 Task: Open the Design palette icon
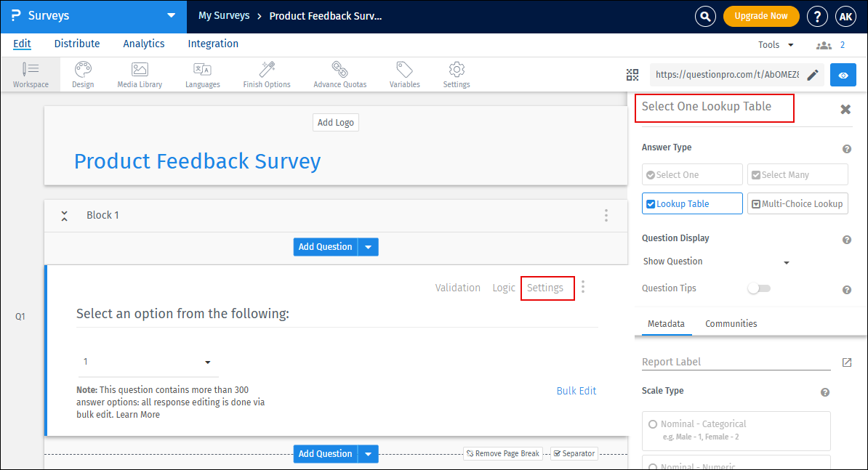(83, 75)
